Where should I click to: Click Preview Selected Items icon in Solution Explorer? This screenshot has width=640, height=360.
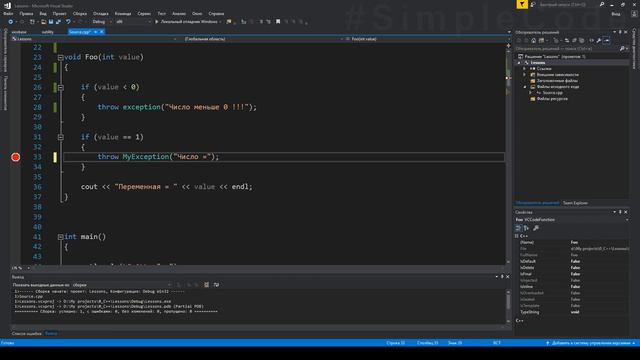(607, 40)
